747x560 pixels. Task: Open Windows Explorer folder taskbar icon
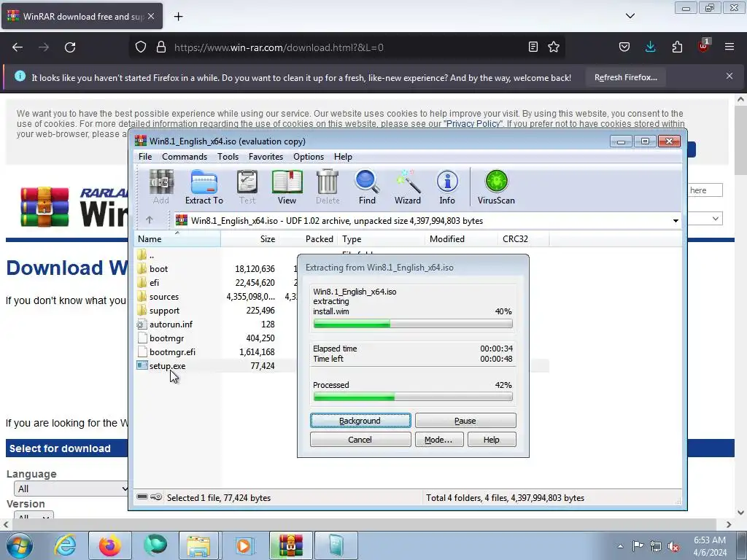point(198,545)
